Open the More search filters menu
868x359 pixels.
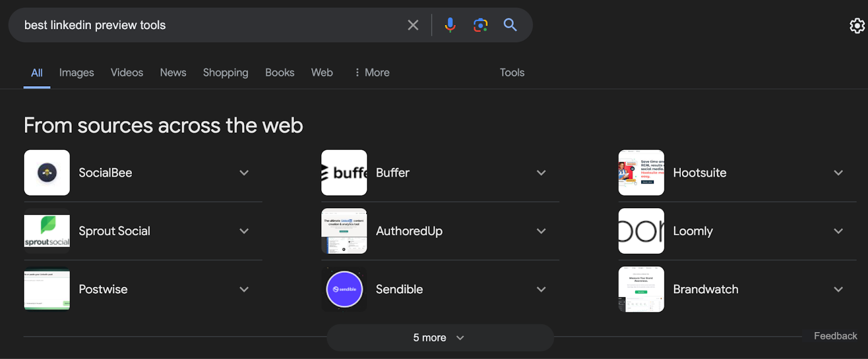click(x=372, y=73)
